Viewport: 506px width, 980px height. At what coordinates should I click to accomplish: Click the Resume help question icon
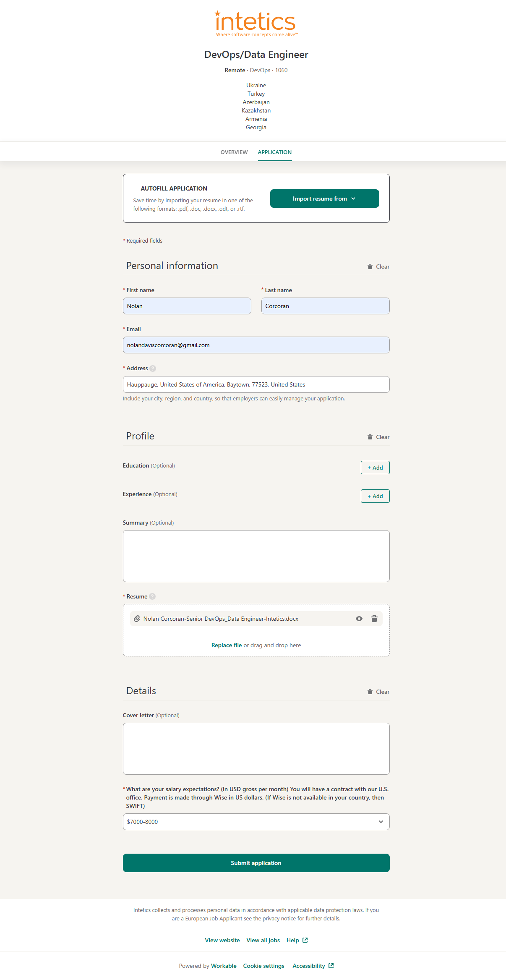pos(152,596)
